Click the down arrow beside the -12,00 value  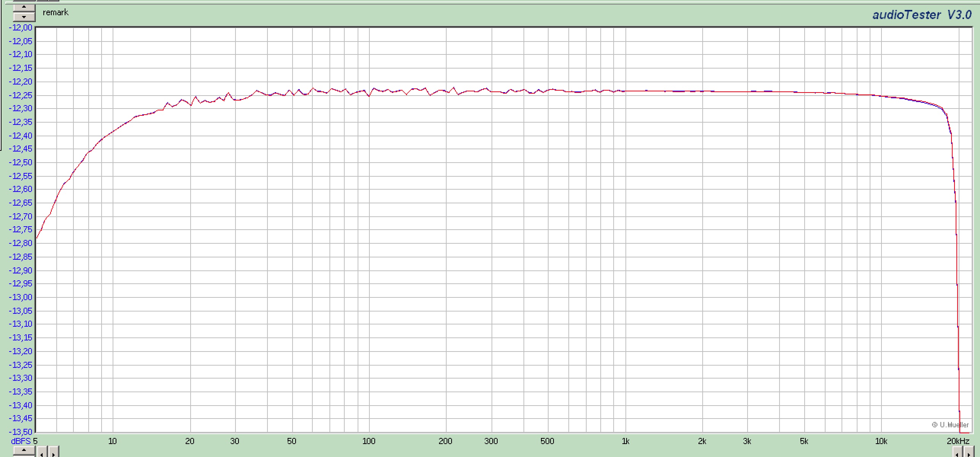click(24, 17)
